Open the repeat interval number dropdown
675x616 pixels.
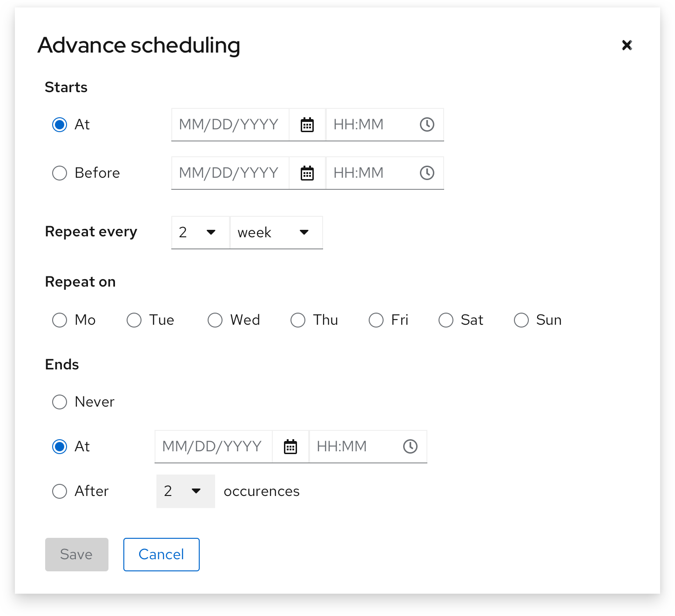(200, 232)
